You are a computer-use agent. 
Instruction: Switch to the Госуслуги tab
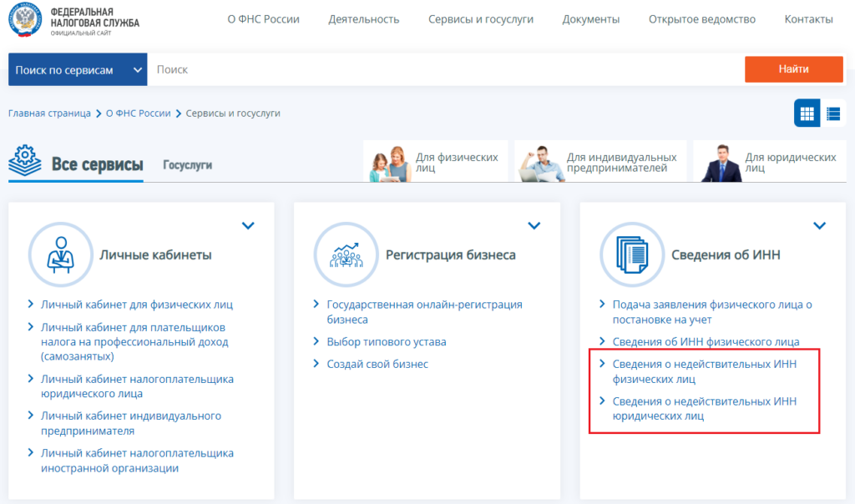187,165
